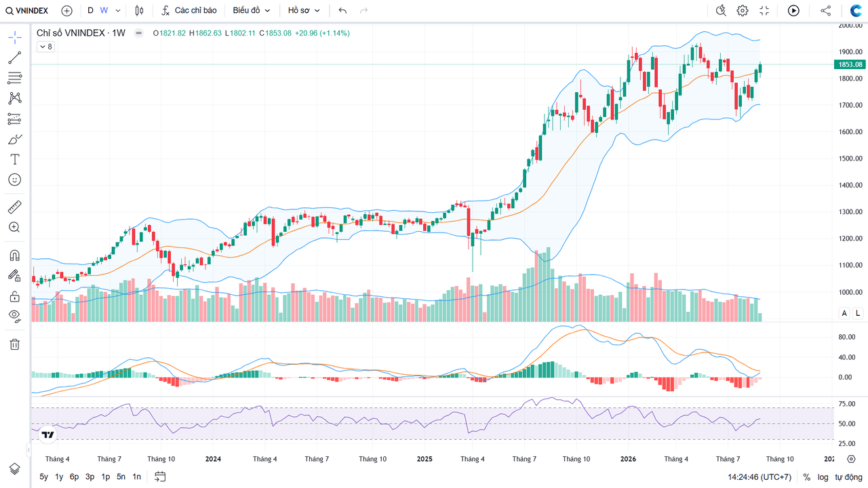Click the 2026 label on the time axis
Image resolution: width=868 pixels, height=488 pixels.
[x=629, y=459]
